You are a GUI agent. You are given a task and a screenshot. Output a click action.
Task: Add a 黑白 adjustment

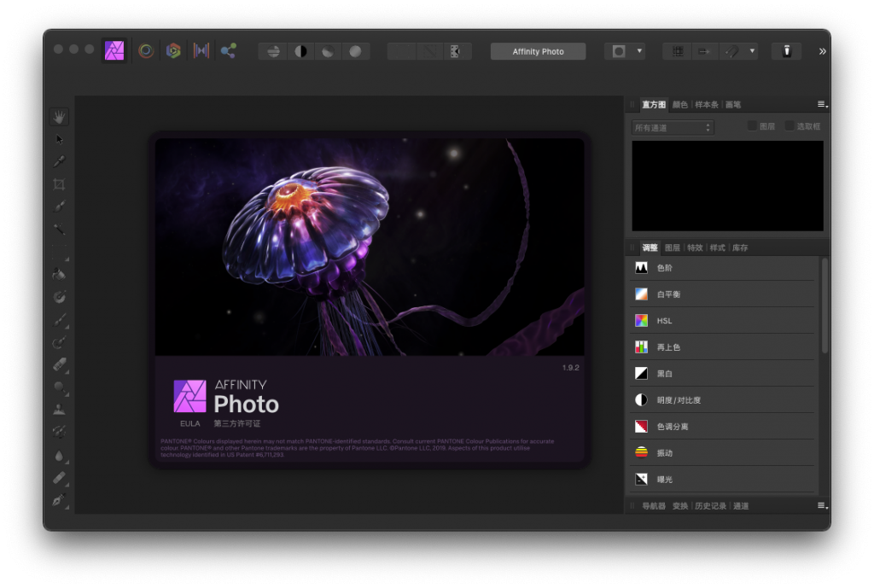(x=722, y=374)
